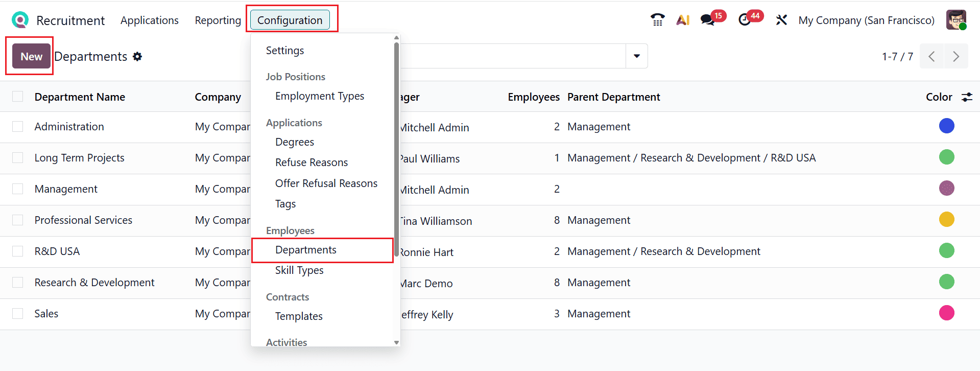
Task: Create a New department
Action: tap(31, 56)
